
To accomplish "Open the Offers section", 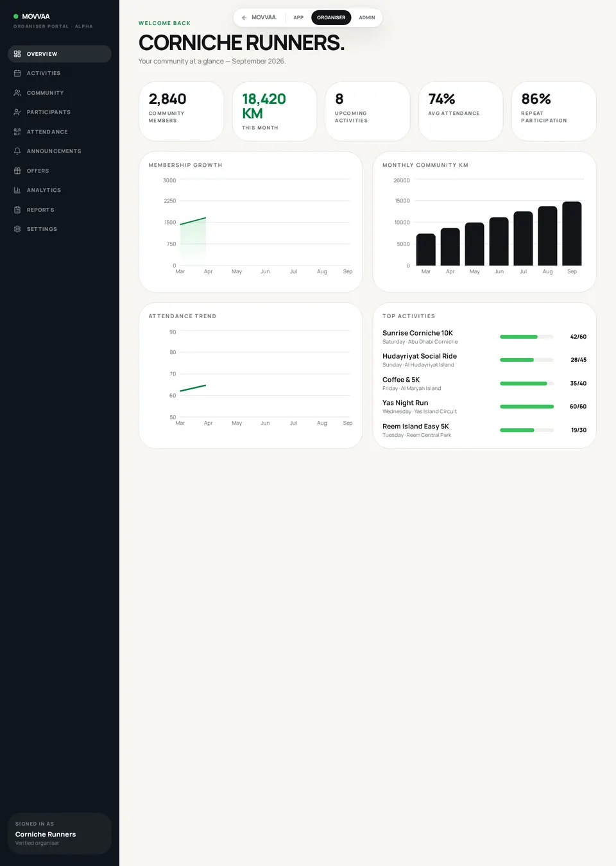I will [x=60, y=171].
